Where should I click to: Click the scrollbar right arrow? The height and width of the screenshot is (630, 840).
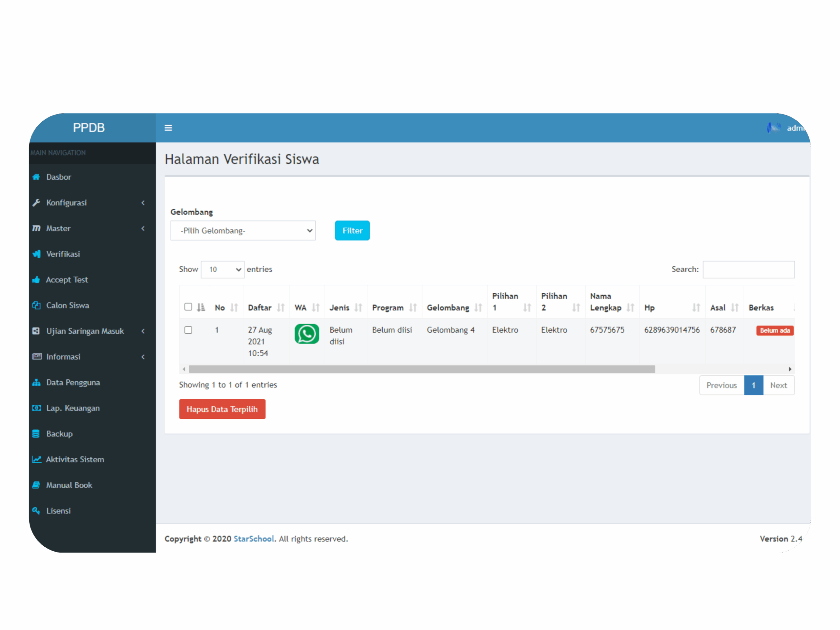coord(790,369)
